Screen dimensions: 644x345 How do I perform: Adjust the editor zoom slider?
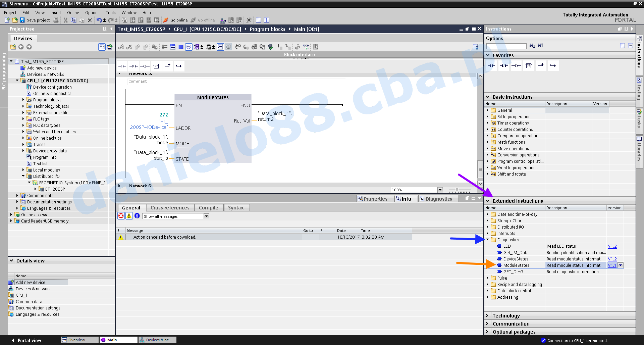point(457,190)
